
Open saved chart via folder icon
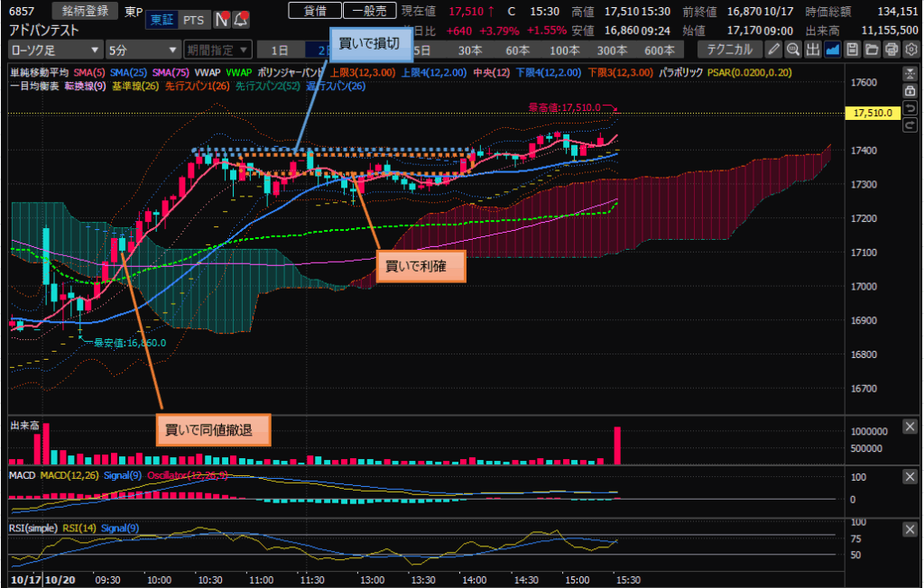pos(870,50)
